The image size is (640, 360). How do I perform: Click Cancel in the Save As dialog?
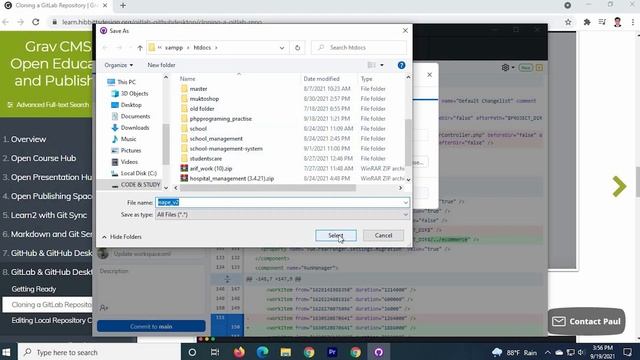pyautogui.click(x=383, y=236)
